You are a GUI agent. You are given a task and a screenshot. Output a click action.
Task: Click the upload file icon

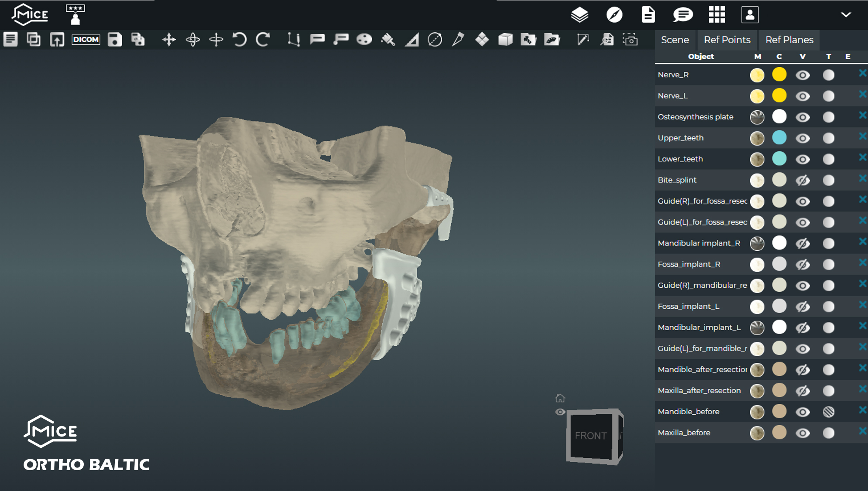coord(57,40)
